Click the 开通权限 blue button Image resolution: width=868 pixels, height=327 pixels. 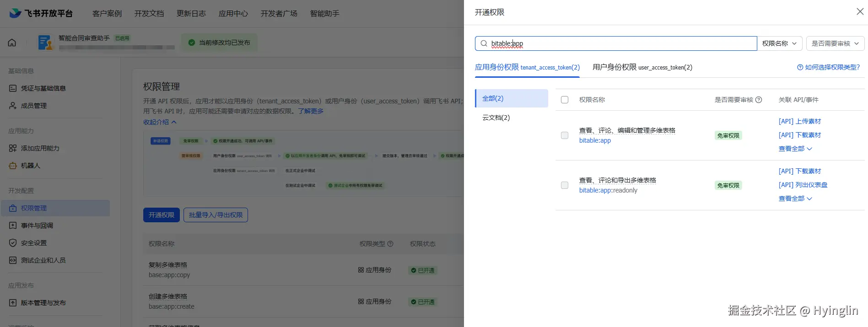tap(162, 215)
